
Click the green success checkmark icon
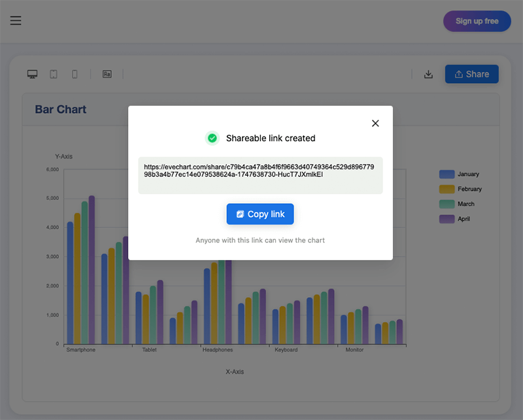point(212,138)
